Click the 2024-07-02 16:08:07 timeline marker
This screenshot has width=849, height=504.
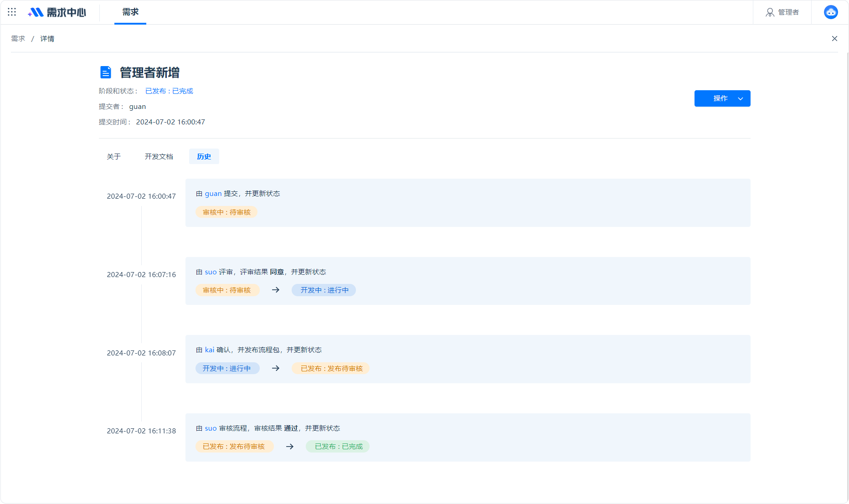[x=141, y=353]
